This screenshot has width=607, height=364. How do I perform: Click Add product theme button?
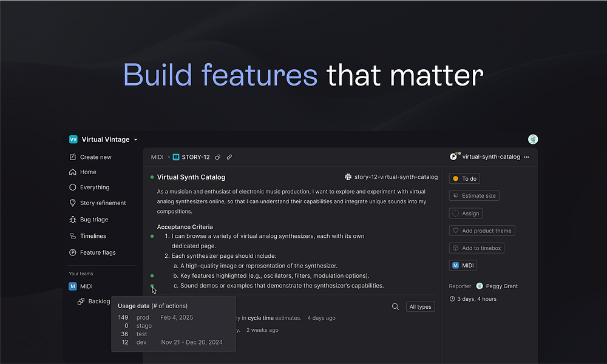pos(482,231)
